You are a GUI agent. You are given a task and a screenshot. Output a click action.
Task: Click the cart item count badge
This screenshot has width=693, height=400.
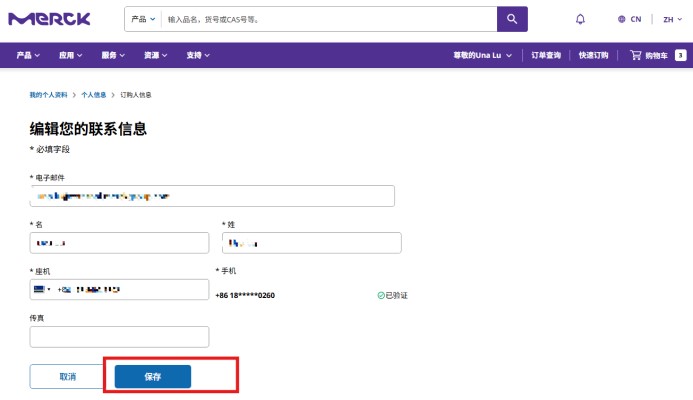pos(680,55)
